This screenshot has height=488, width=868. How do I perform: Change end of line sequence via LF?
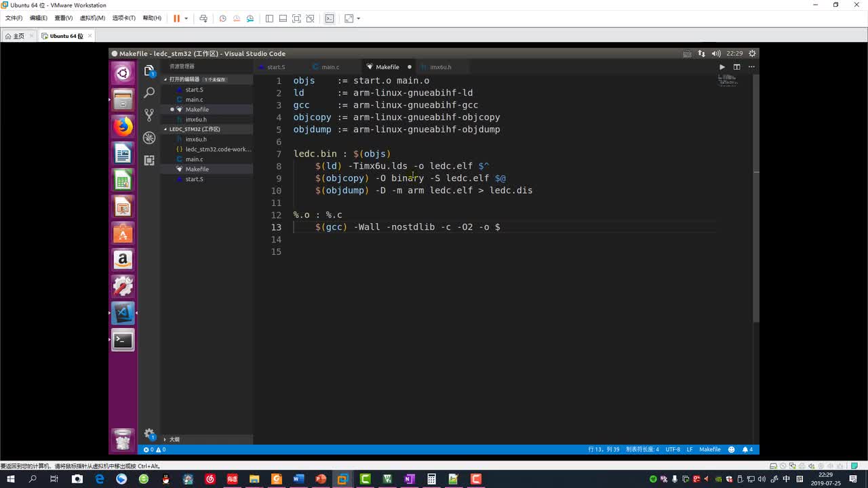tap(690, 449)
